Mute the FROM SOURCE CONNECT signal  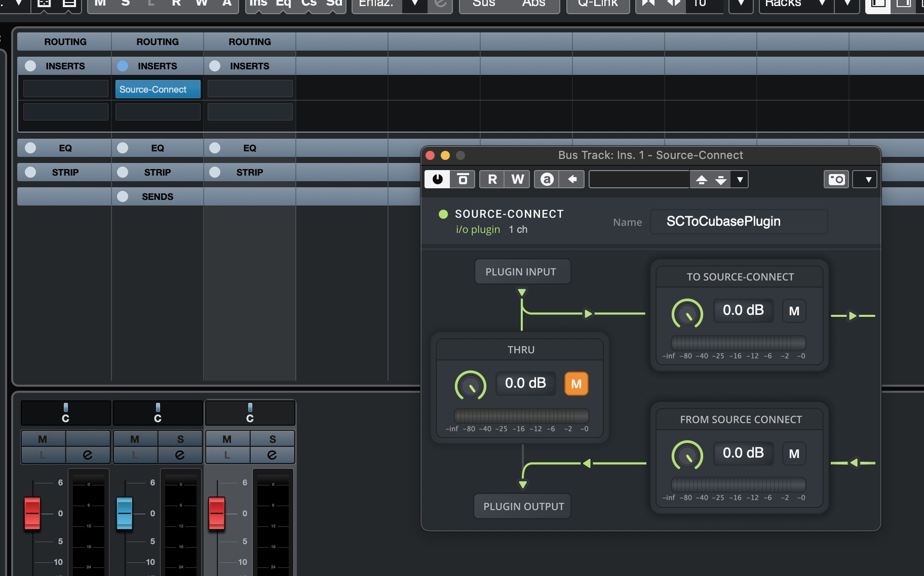(x=794, y=454)
